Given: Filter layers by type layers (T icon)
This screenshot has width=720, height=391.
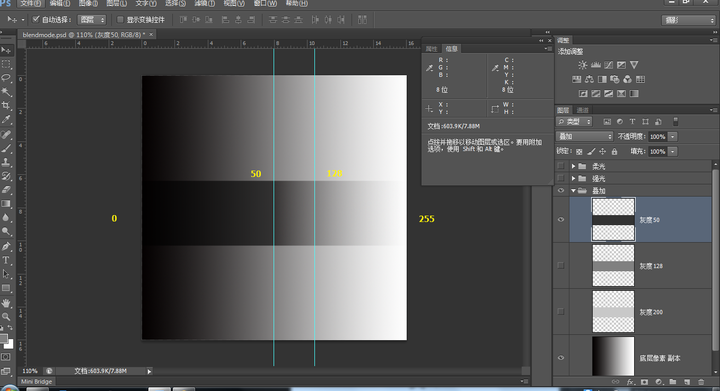Looking at the screenshot, I should pyautogui.click(x=632, y=122).
